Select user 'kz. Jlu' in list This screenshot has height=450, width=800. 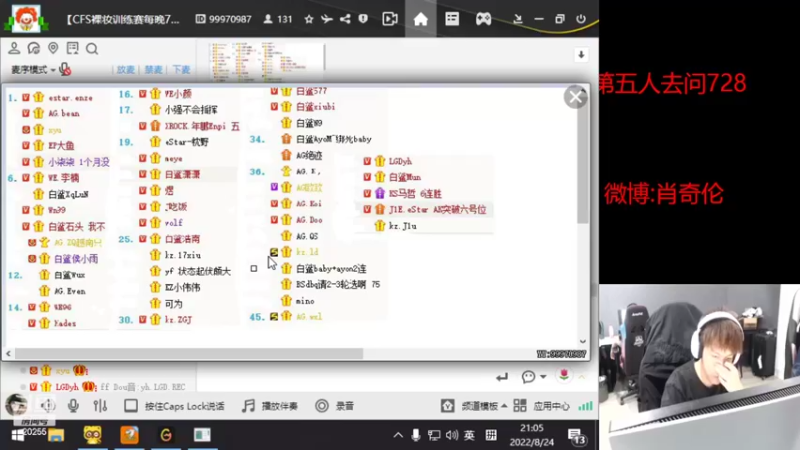tap(403, 226)
